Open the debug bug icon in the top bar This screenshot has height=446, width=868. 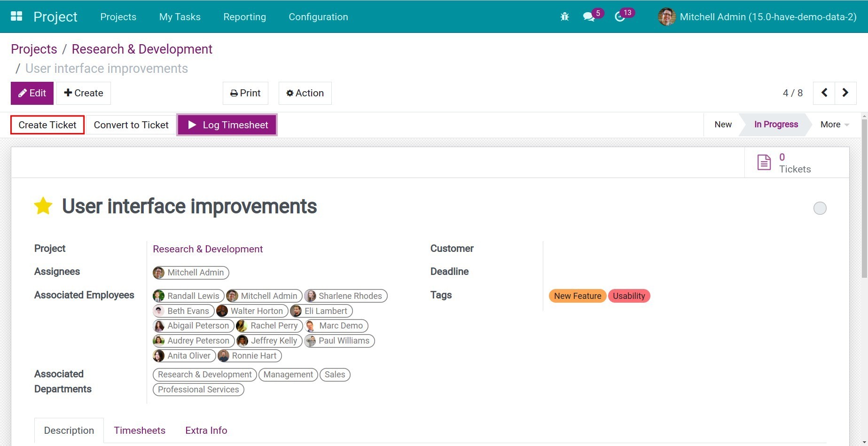tap(564, 16)
